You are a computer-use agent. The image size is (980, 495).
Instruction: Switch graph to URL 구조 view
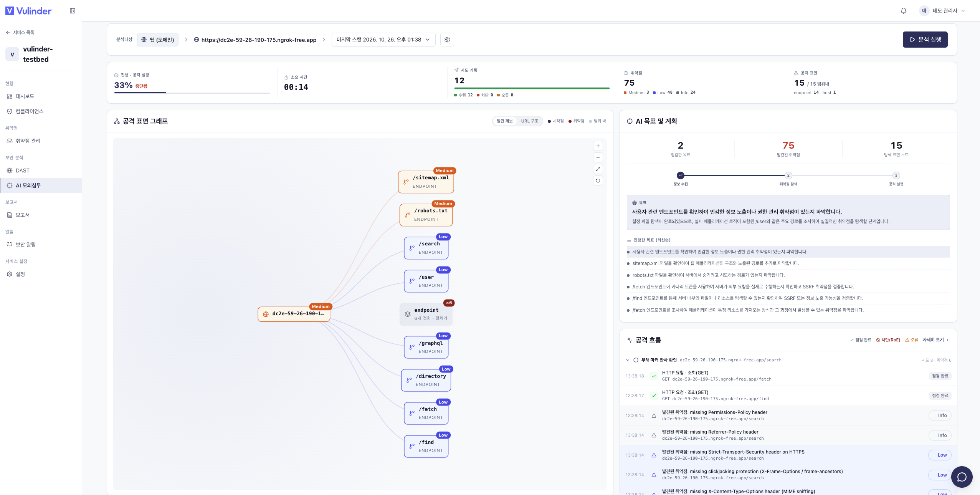pyautogui.click(x=529, y=121)
